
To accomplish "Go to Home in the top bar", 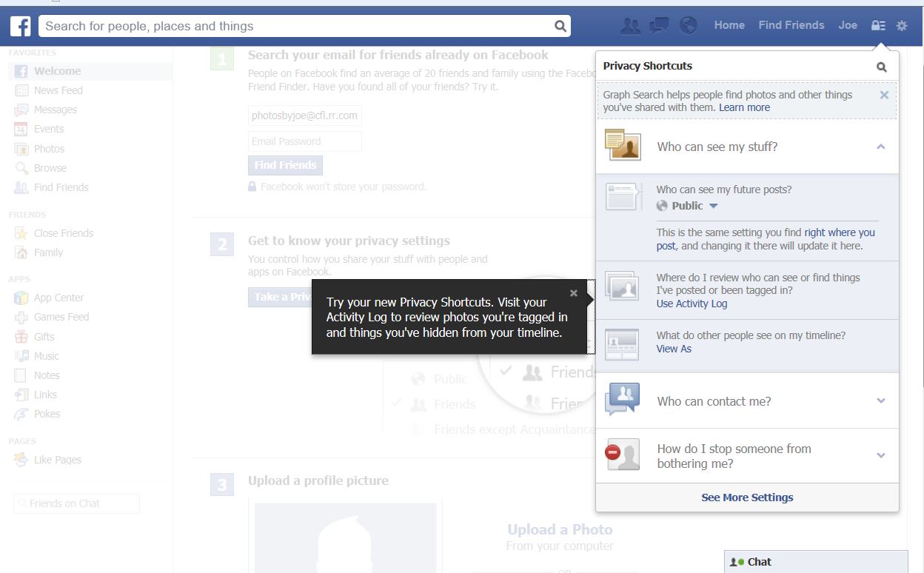I will [729, 25].
